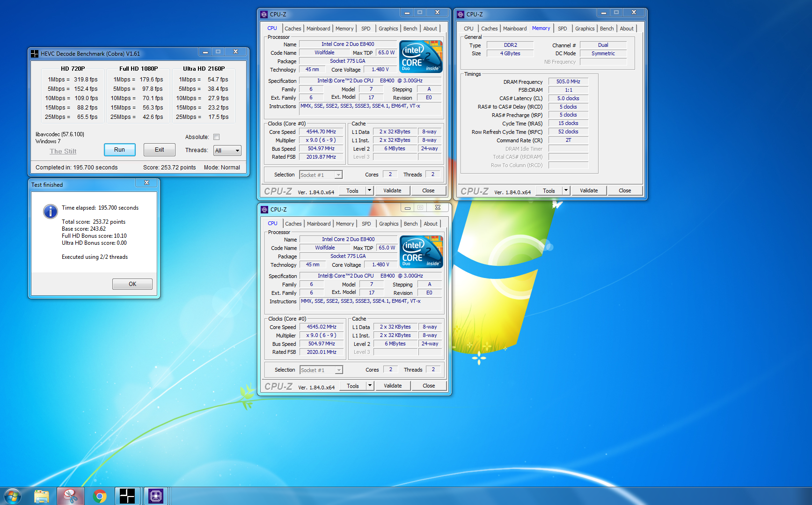The height and width of the screenshot is (505, 812).
Task: Open Socket #1 selection dropdown in top CPU-Z
Action: click(321, 175)
